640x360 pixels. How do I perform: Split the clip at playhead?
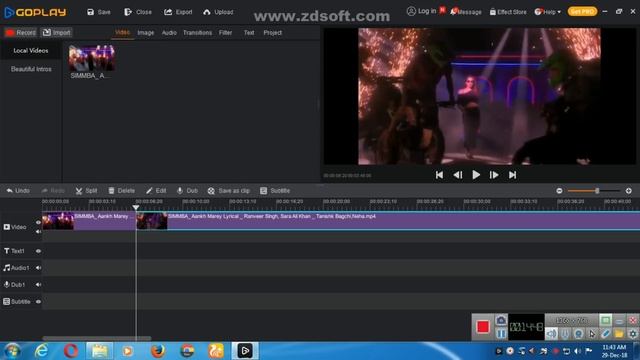(87, 191)
